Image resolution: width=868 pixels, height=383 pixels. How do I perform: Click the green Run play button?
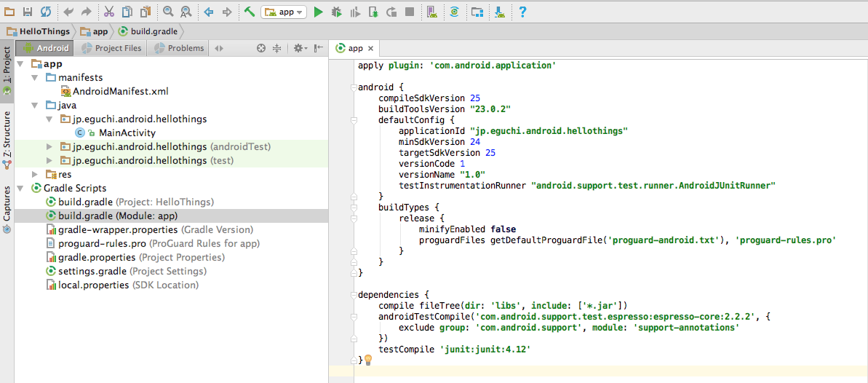(318, 12)
